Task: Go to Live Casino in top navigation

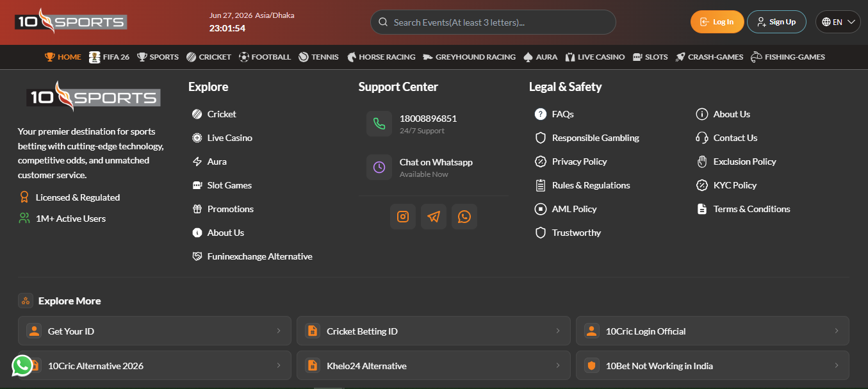Action: pyautogui.click(x=595, y=57)
